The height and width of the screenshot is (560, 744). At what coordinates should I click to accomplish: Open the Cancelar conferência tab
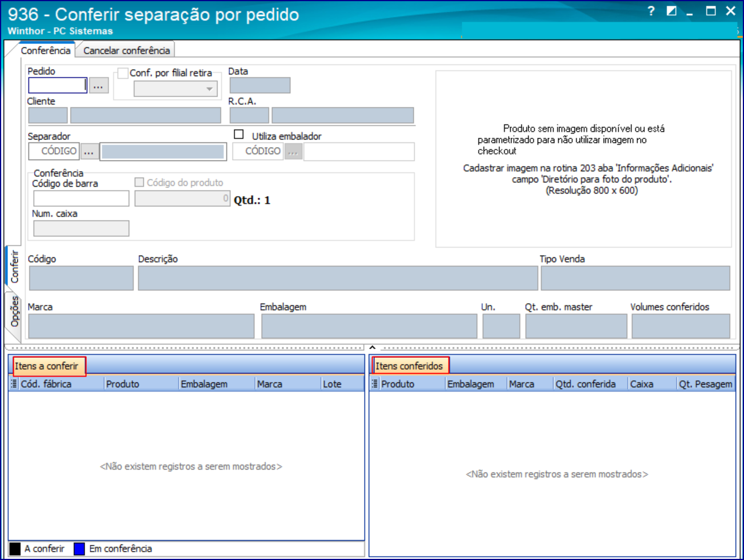(126, 50)
